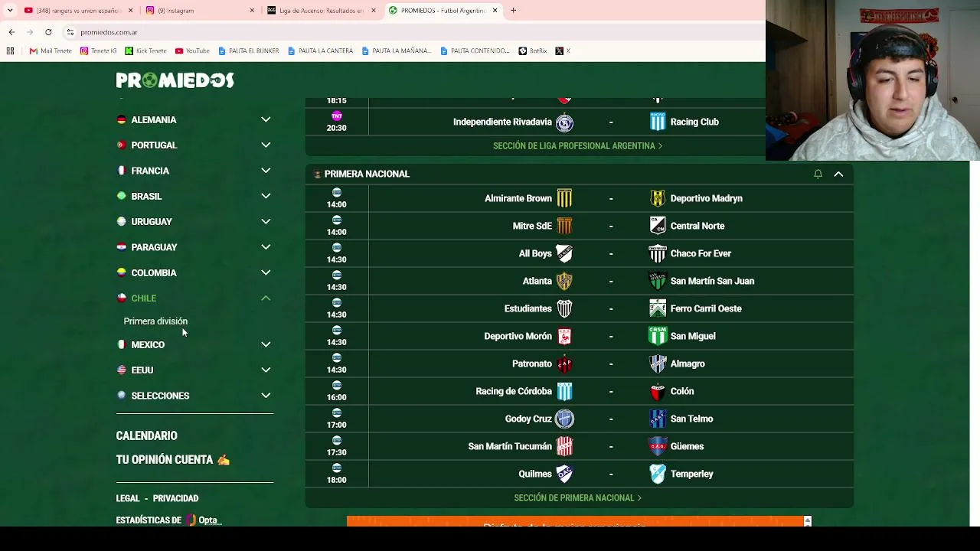Expand the Portugal leagues chevron

pyautogui.click(x=266, y=145)
